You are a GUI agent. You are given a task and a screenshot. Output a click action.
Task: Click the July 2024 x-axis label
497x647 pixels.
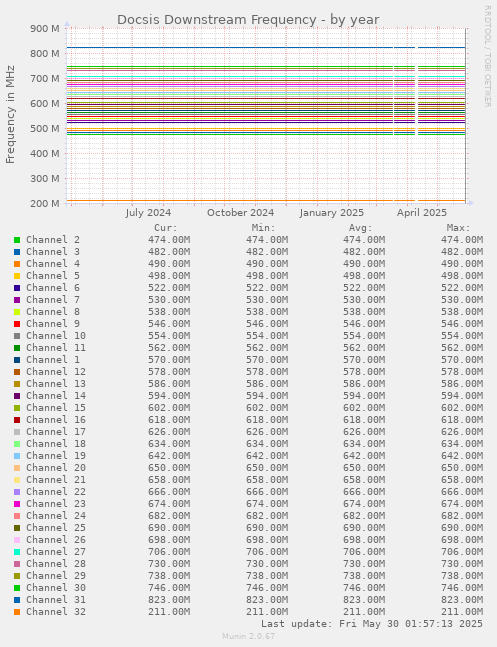coord(148,213)
